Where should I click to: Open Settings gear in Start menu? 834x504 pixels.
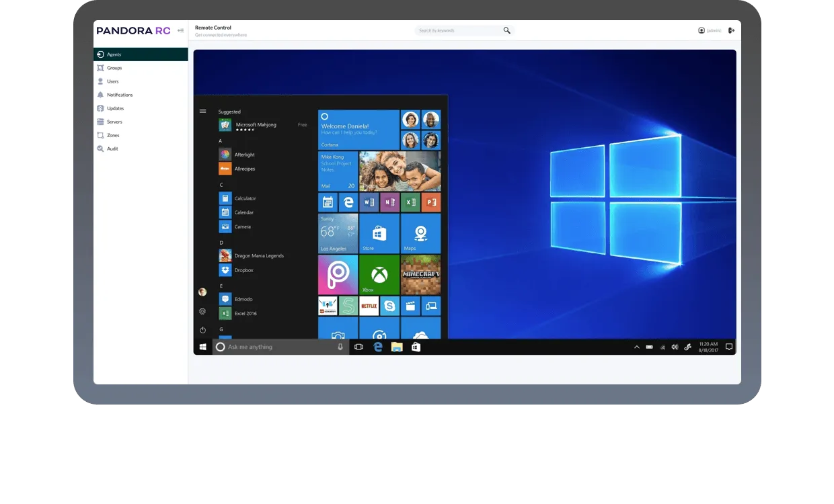point(202,311)
